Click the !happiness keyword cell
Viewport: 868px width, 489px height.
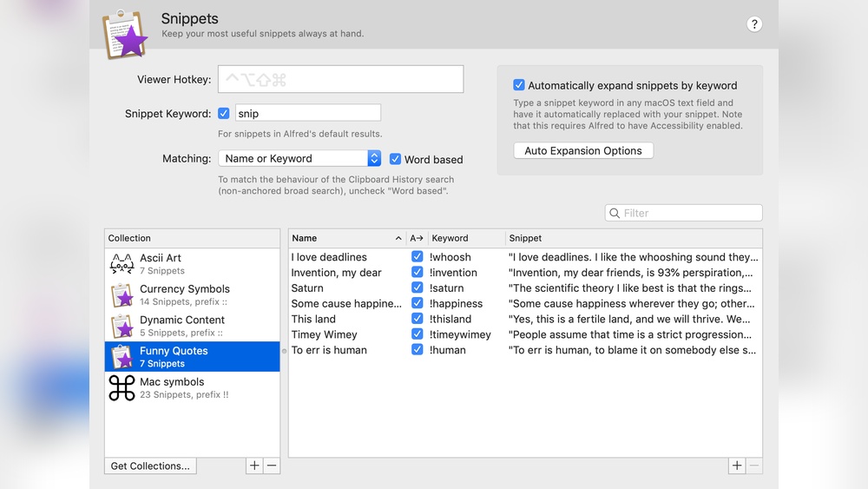[456, 303]
